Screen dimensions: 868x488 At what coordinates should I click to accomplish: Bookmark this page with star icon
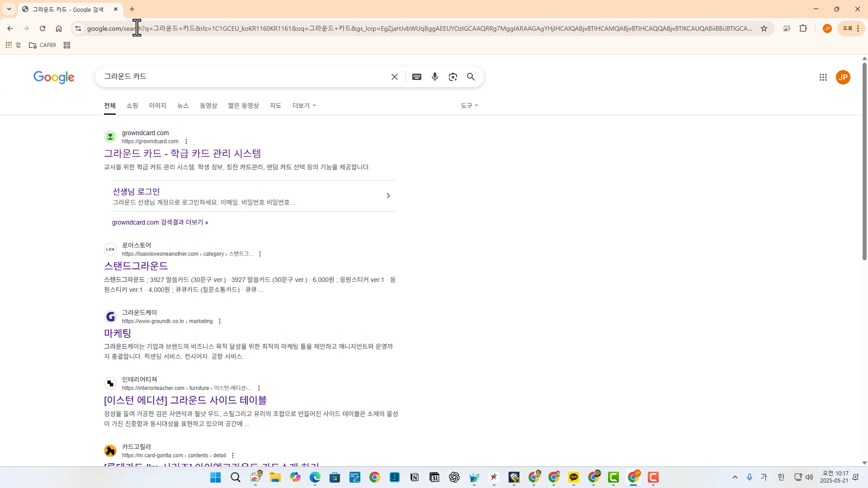764,28
